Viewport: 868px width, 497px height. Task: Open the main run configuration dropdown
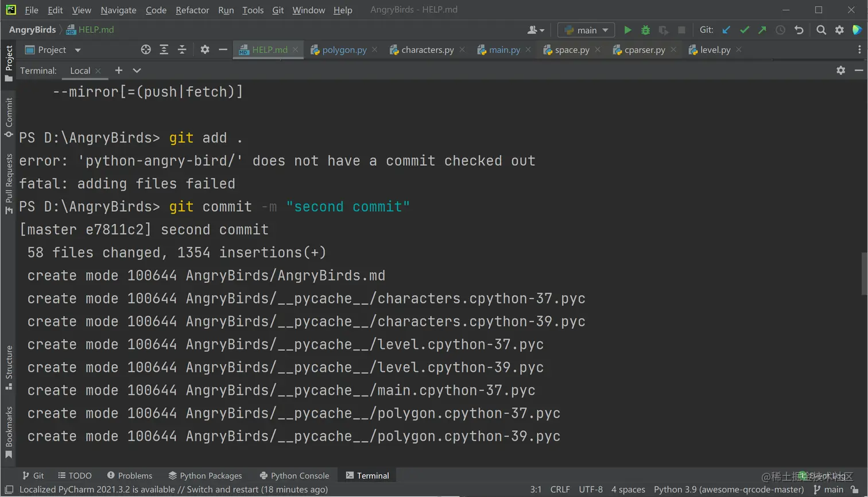coord(586,30)
